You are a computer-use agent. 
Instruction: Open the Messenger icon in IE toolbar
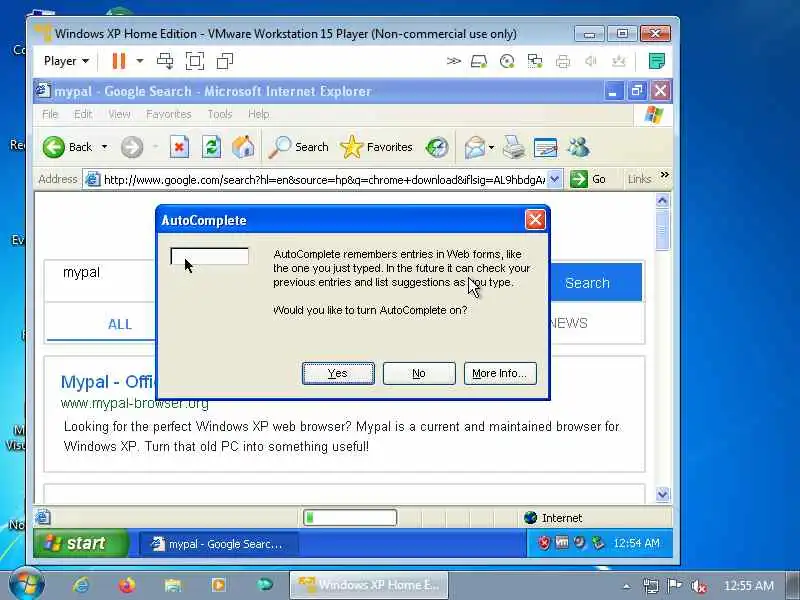[x=579, y=147]
